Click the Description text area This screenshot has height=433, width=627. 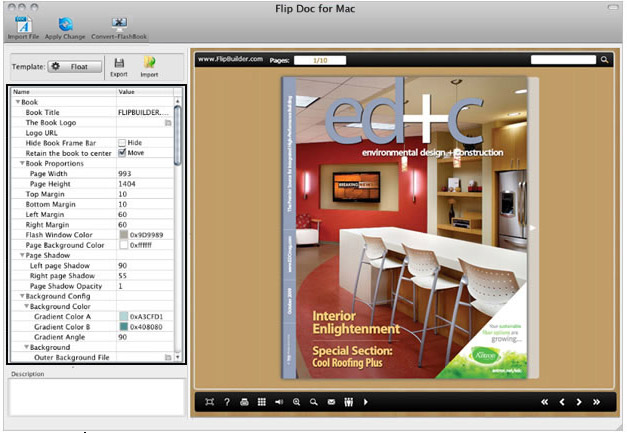(x=96, y=397)
